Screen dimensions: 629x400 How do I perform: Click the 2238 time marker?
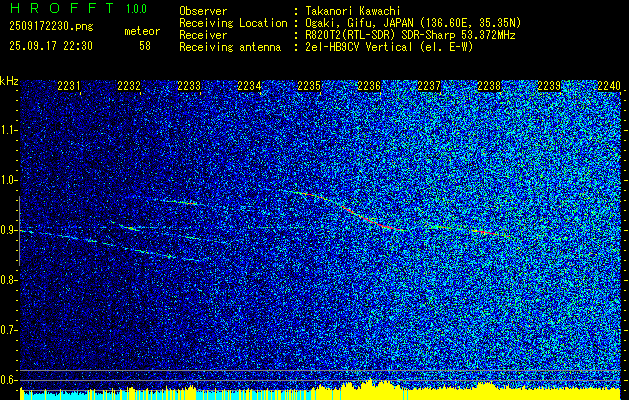click(489, 86)
